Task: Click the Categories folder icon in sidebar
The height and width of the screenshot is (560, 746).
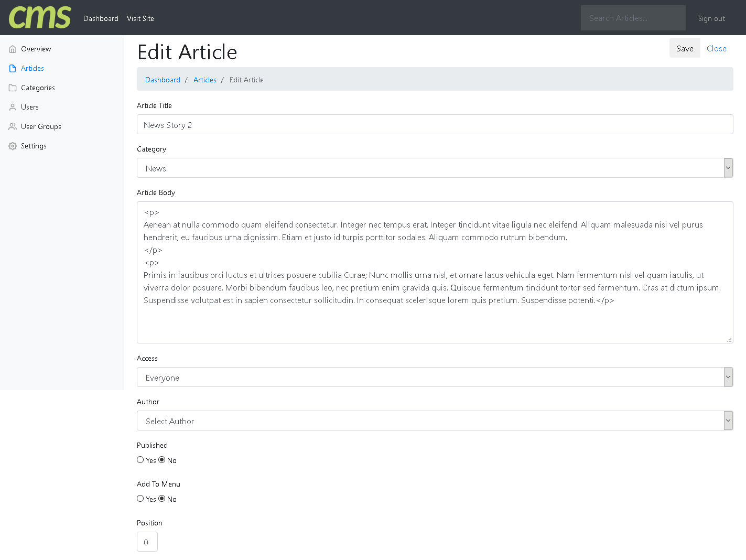Action: (13, 88)
